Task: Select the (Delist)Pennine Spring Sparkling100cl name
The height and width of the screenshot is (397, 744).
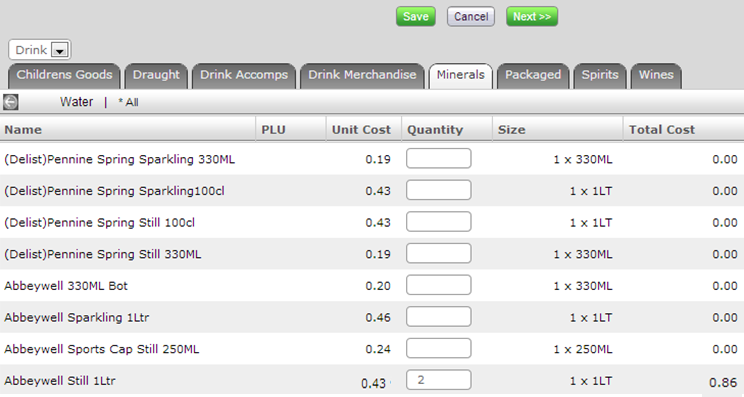Action: (114, 191)
